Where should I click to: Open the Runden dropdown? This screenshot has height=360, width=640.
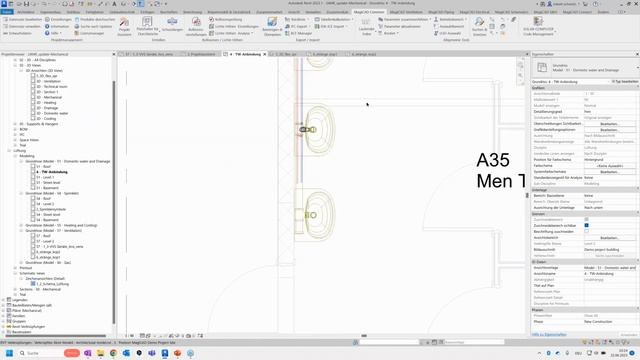coord(389,33)
